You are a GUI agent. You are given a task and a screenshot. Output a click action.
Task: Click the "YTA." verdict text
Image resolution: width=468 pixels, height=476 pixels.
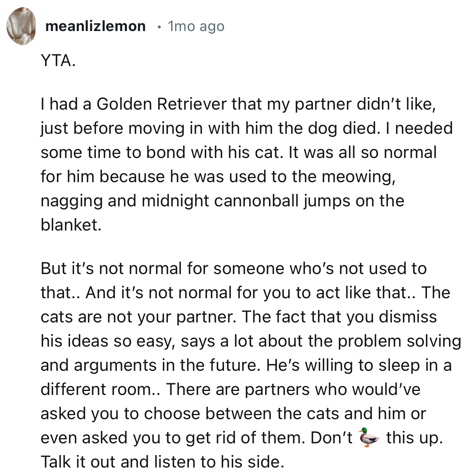point(58,61)
